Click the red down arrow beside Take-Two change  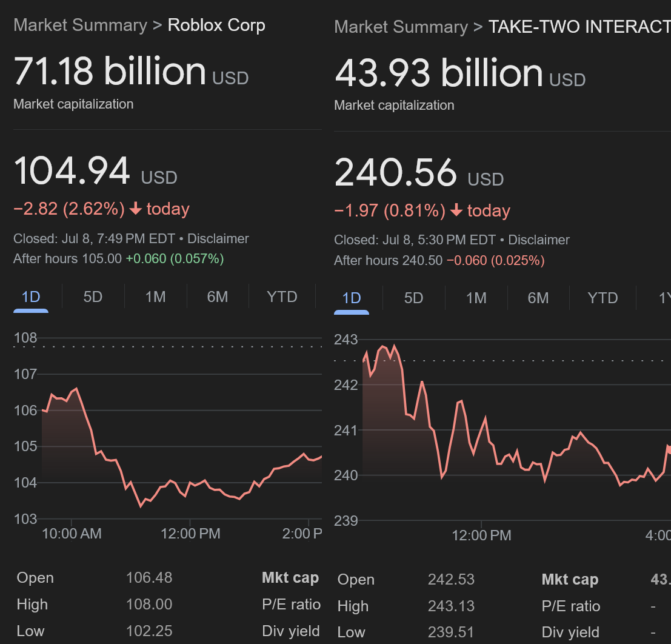456,210
